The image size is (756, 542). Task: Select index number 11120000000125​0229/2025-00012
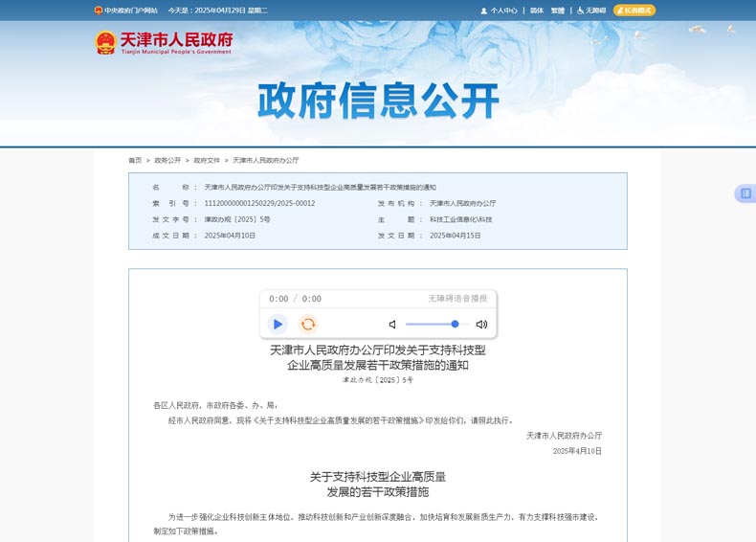pyautogui.click(x=259, y=203)
